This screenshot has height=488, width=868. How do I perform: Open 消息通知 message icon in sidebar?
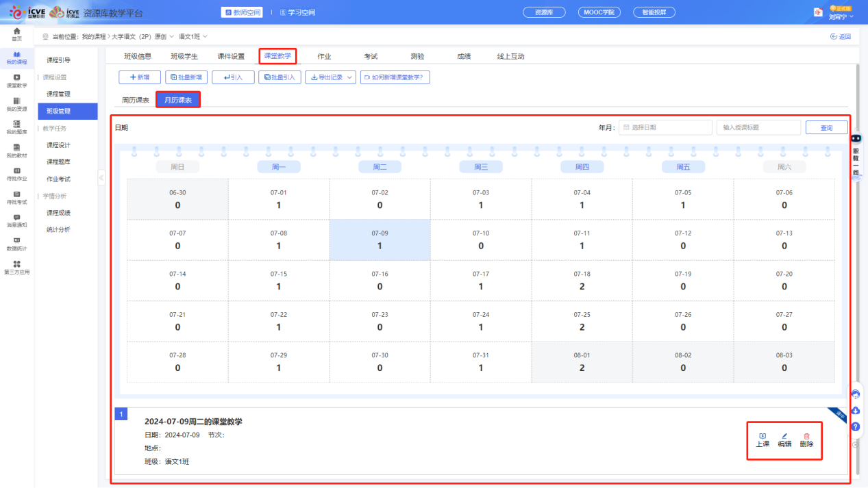coord(16,217)
